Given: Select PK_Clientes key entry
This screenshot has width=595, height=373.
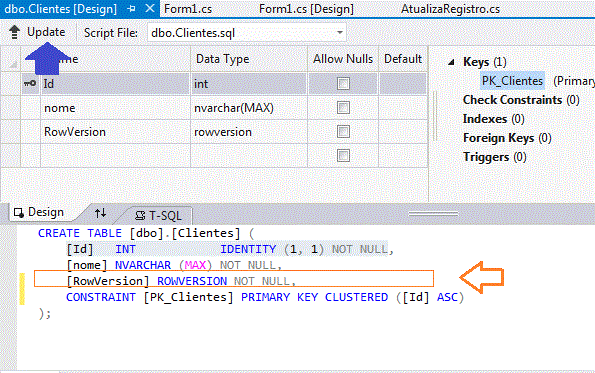Looking at the screenshot, I should pyautogui.click(x=512, y=81).
